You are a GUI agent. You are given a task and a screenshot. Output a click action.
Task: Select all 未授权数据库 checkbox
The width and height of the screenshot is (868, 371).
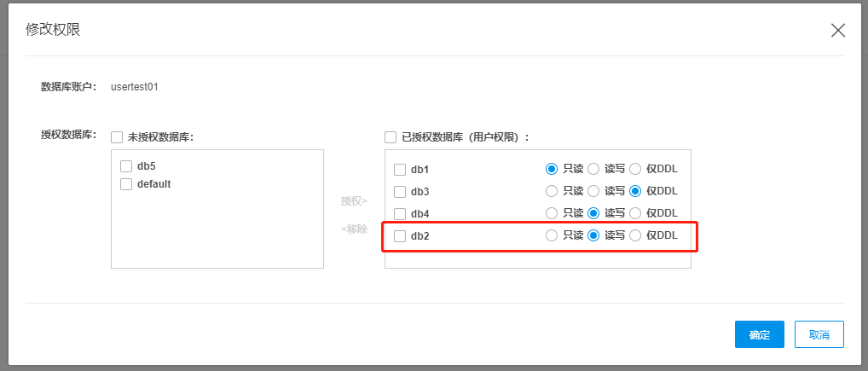pyautogui.click(x=117, y=136)
